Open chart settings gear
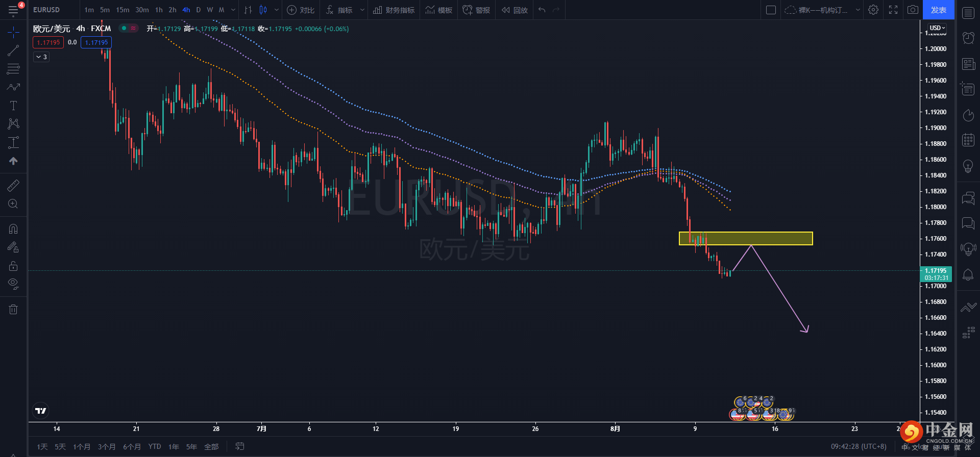 tap(873, 10)
